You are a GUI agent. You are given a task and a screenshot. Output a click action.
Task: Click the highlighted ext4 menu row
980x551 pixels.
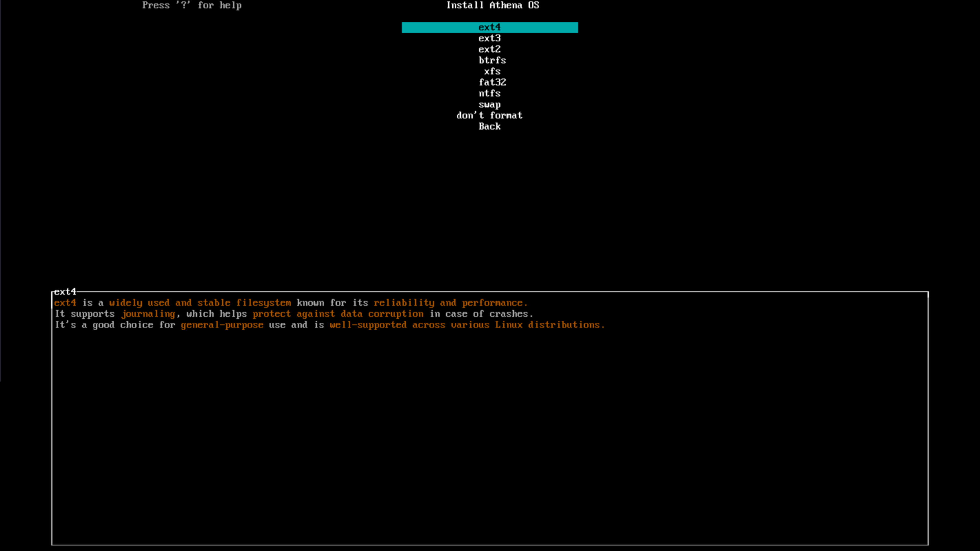489,27
